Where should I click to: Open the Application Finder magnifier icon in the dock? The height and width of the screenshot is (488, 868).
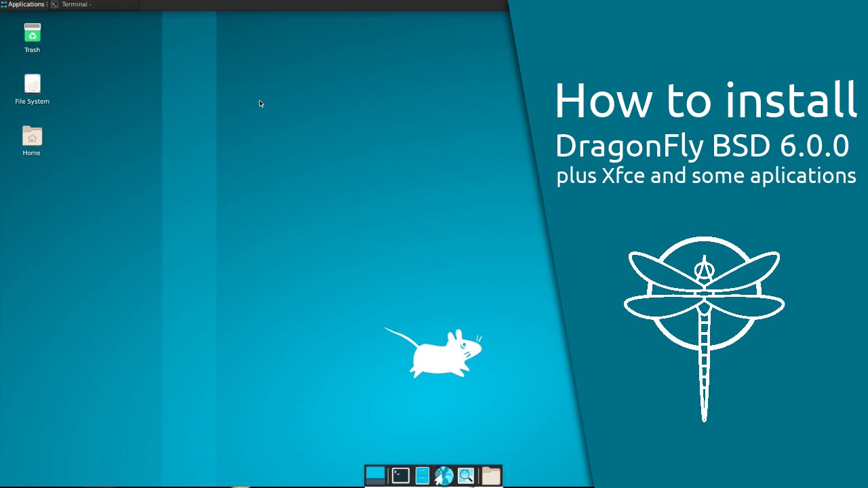[465, 476]
